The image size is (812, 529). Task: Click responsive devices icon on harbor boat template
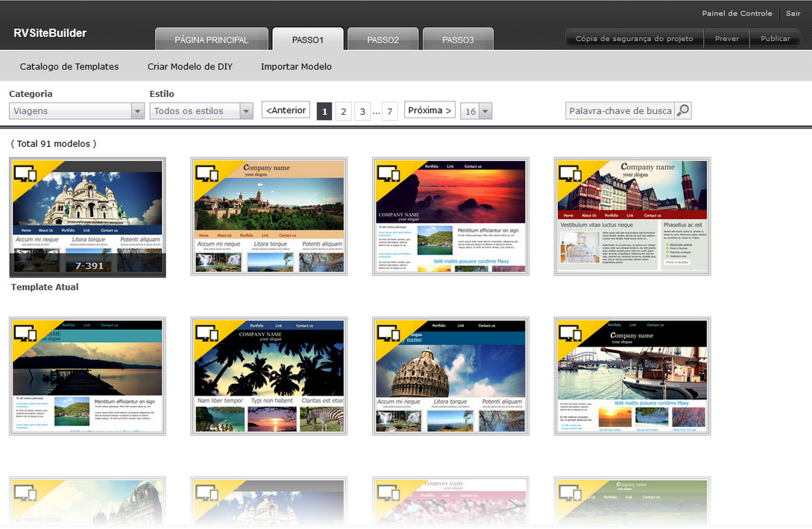point(570,333)
